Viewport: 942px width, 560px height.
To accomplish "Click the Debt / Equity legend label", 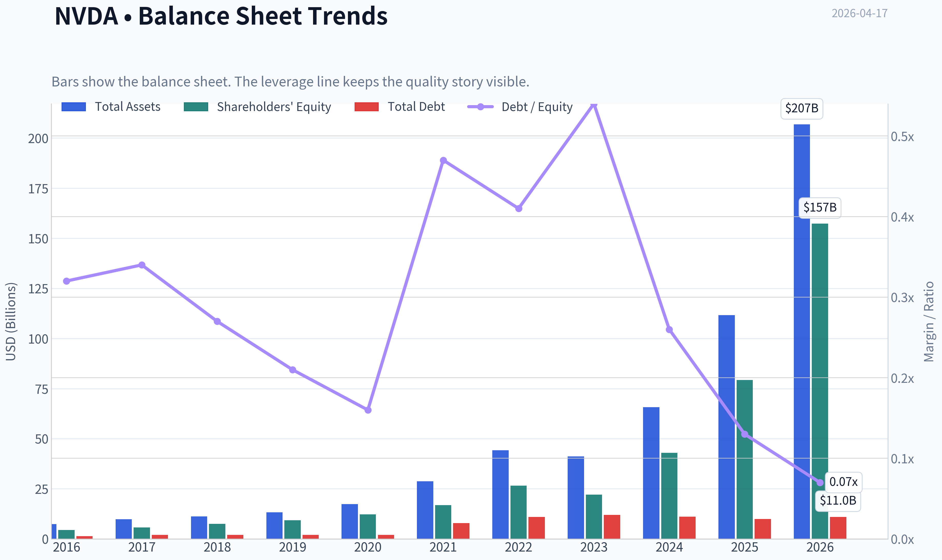I will pyautogui.click(x=537, y=107).
